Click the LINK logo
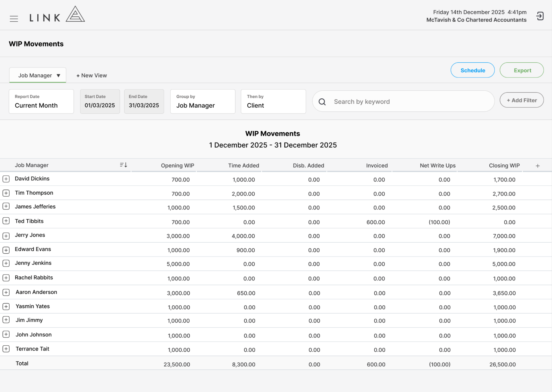552x392 pixels. coord(57,14)
